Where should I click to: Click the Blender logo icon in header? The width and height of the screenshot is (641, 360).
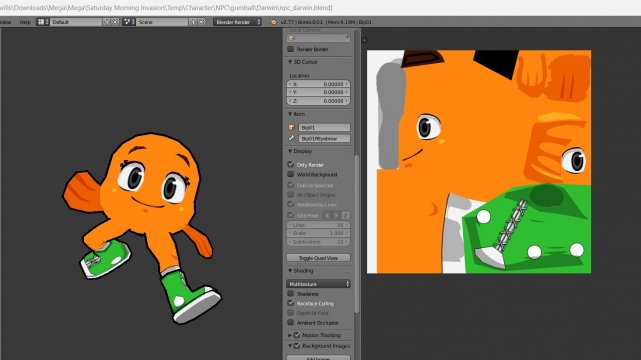273,22
